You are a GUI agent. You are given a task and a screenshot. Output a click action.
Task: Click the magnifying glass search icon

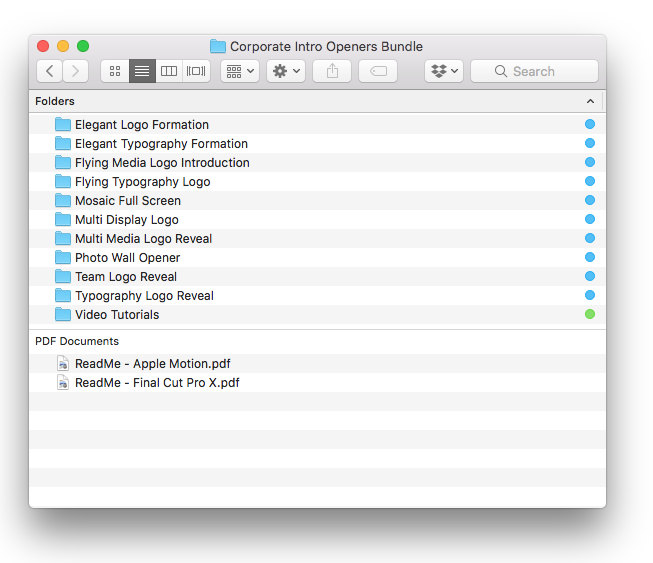point(501,71)
